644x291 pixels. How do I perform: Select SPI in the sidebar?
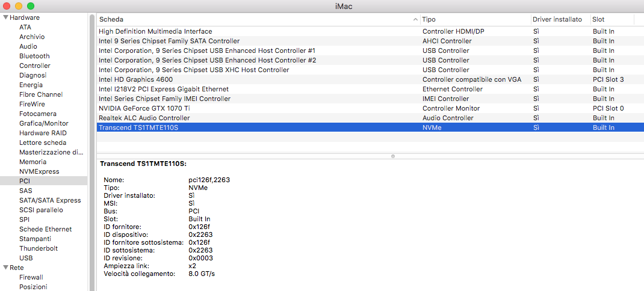(x=24, y=219)
